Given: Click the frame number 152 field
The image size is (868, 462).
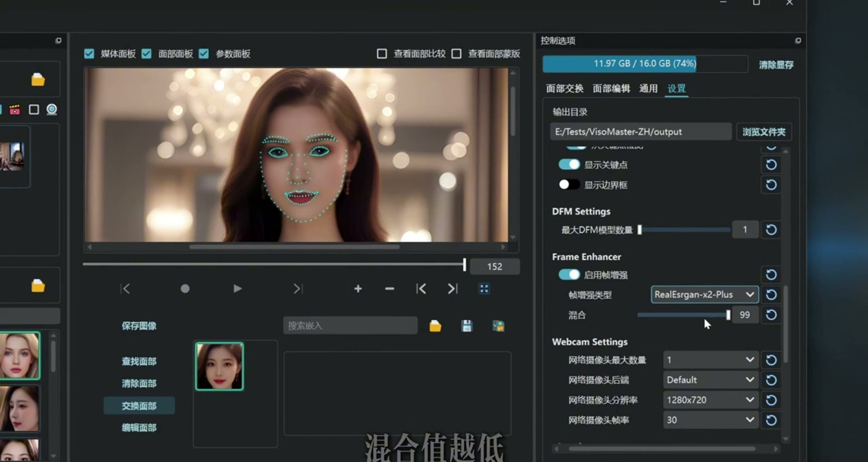Looking at the screenshot, I should [495, 267].
